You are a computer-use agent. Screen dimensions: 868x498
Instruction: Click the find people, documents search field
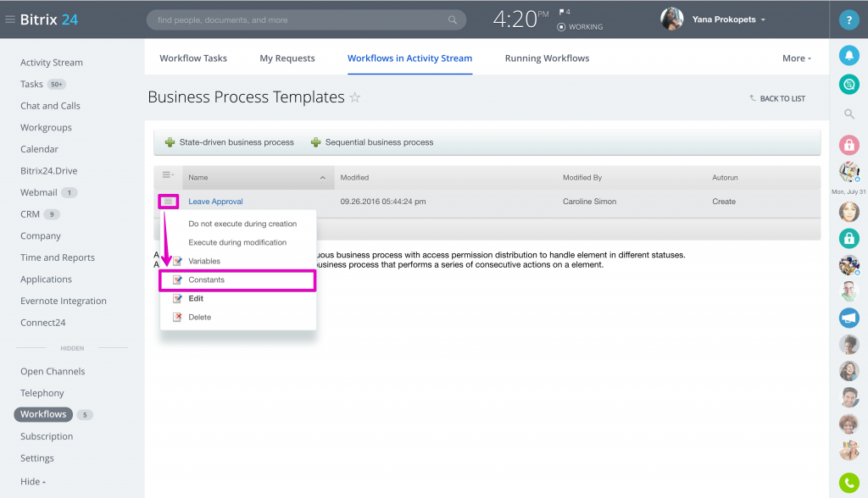pos(306,20)
